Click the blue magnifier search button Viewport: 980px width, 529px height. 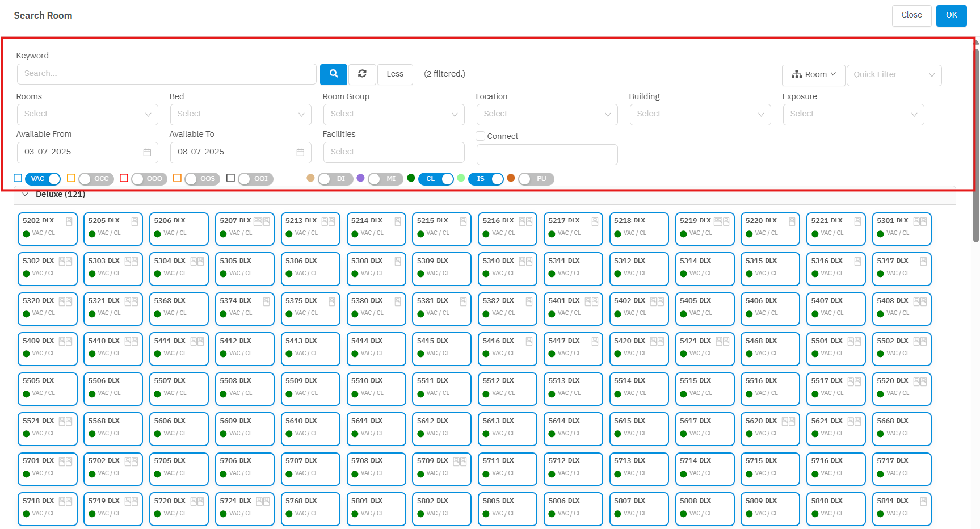(333, 74)
